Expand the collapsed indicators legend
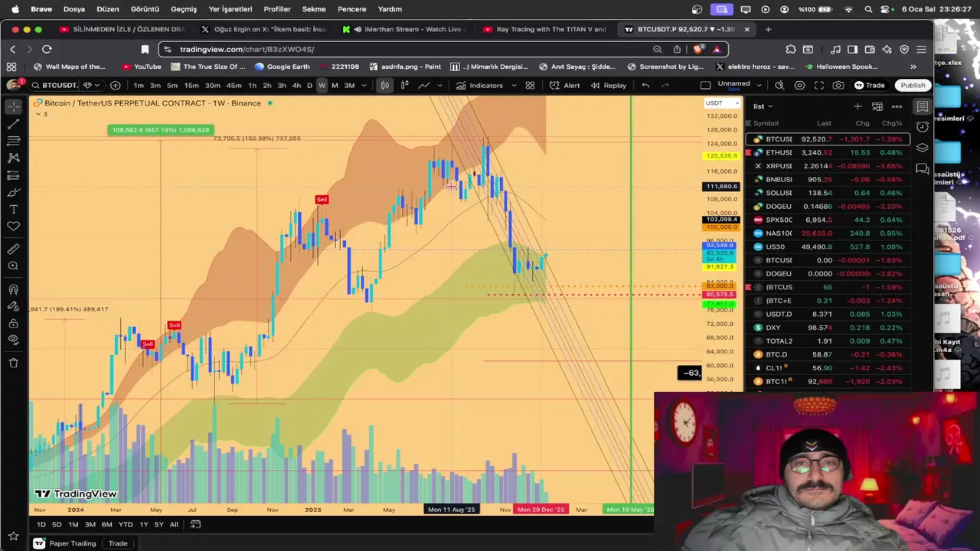This screenshot has height=551, width=980. point(41,114)
